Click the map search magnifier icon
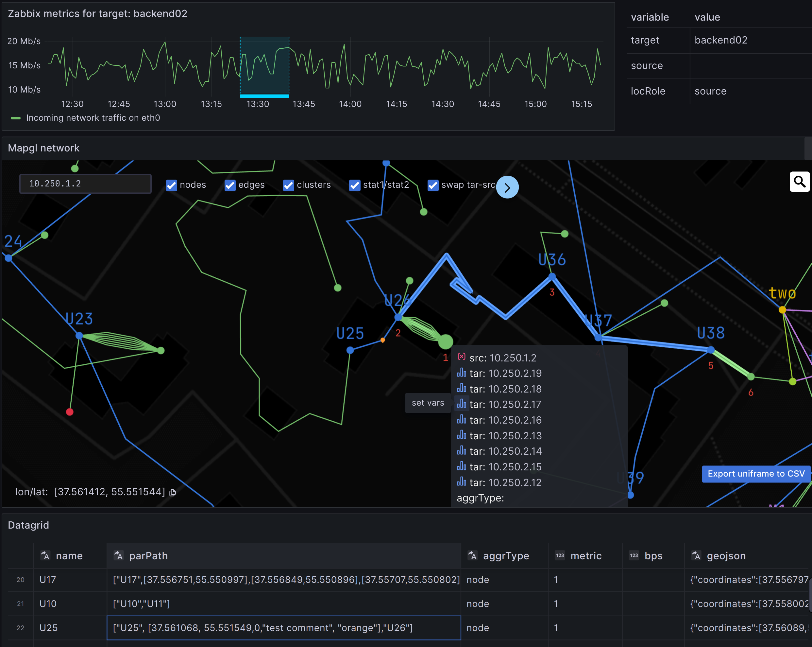 pyautogui.click(x=800, y=182)
